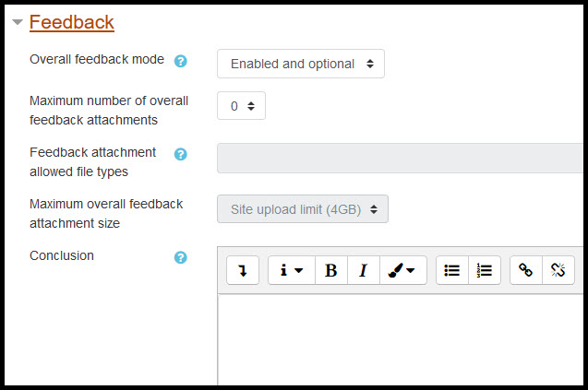
Task: Click the unordered bullet list icon
Action: 452,270
